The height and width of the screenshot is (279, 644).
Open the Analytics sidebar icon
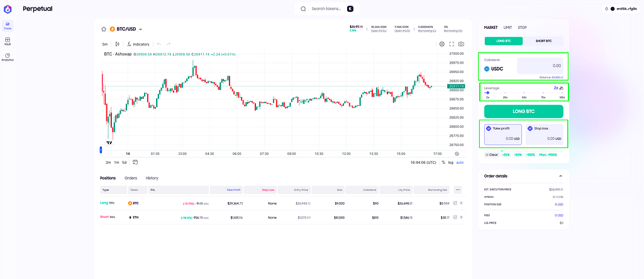8,57
